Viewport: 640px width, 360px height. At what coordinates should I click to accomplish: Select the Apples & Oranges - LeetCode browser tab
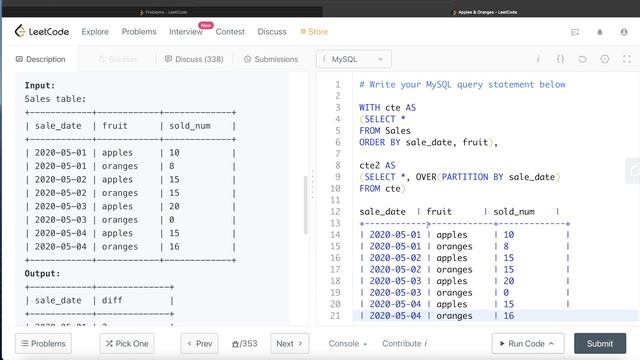[x=484, y=12]
